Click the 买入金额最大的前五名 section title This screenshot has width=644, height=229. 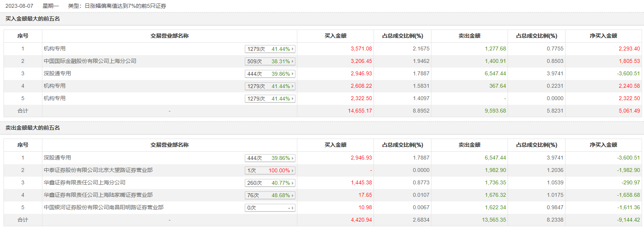coord(33,19)
